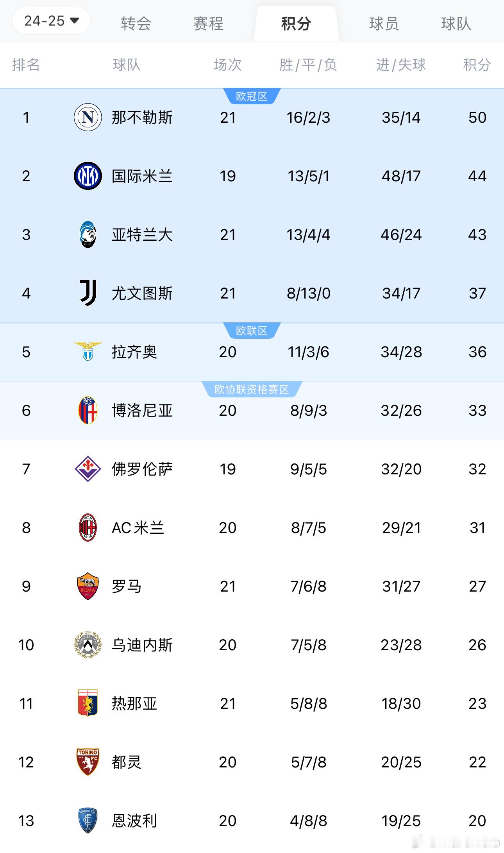Viewport: 504px width, 853px height.
Task: Open the 球队 tab
Action: click(456, 23)
